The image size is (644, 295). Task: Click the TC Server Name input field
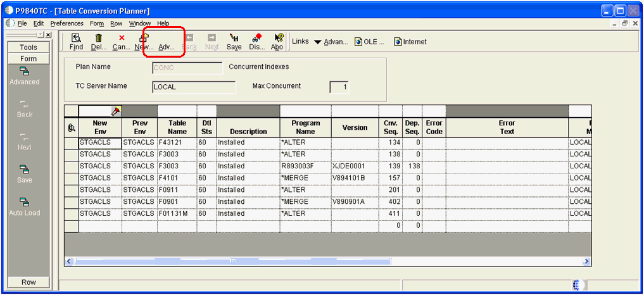[193, 87]
